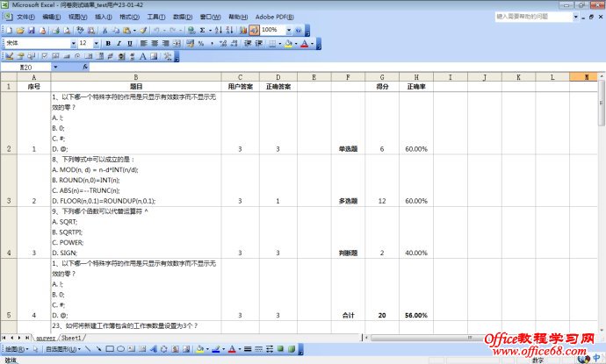
Task: Click the Format Painter brush icon
Action: click(142, 30)
